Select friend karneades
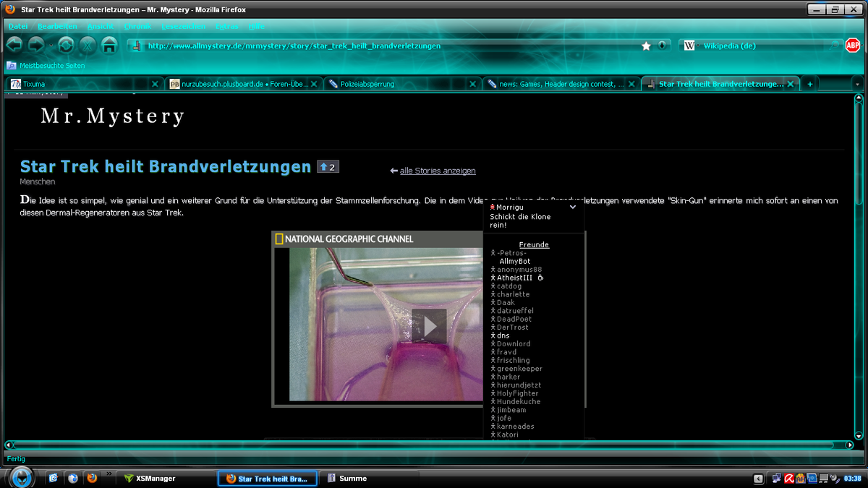The image size is (868, 488). tap(516, 427)
